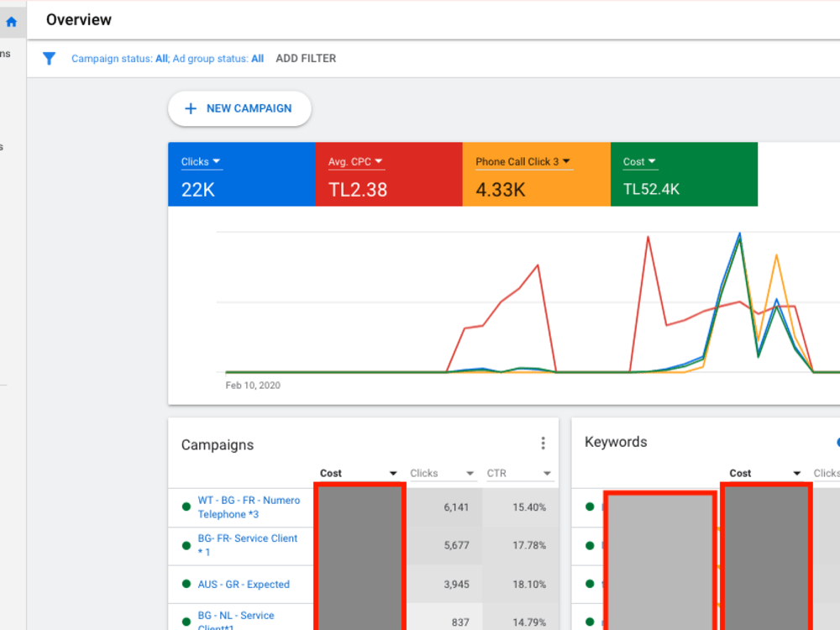
Task: Click the 17.78% CTR cell
Action: click(528, 545)
